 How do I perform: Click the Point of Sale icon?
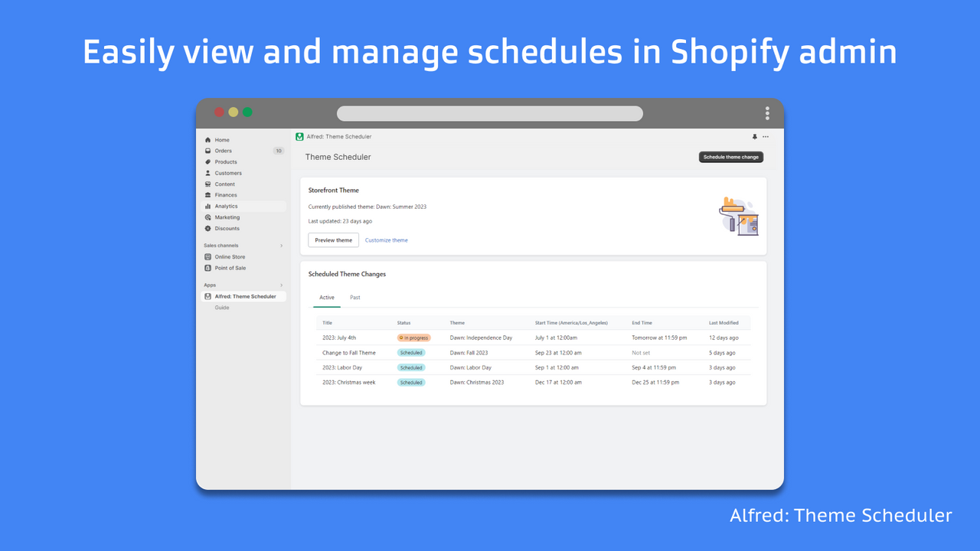point(208,268)
